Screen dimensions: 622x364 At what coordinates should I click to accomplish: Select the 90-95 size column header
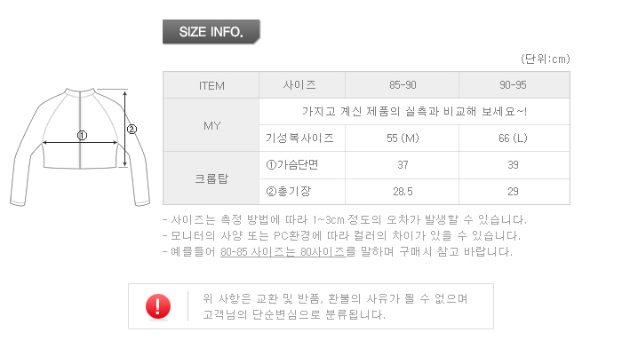[514, 86]
